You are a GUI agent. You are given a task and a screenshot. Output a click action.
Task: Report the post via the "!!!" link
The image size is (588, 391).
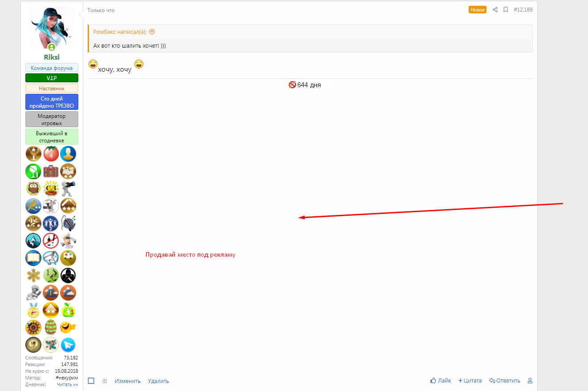[x=105, y=381]
